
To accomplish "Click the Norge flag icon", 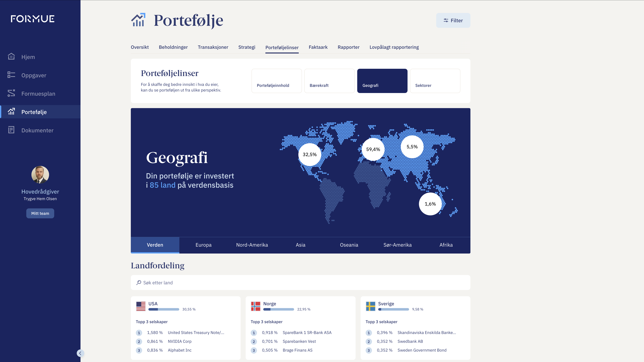I will (255, 306).
